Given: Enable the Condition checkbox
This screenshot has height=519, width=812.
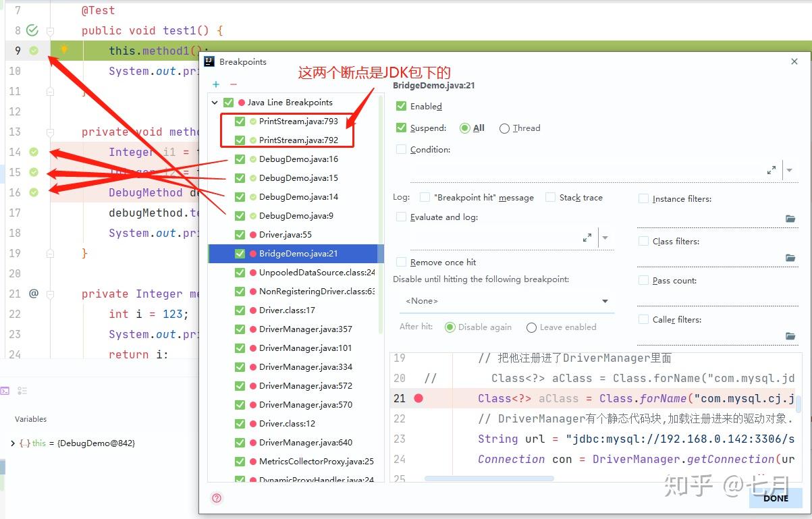Looking at the screenshot, I should [402, 149].
